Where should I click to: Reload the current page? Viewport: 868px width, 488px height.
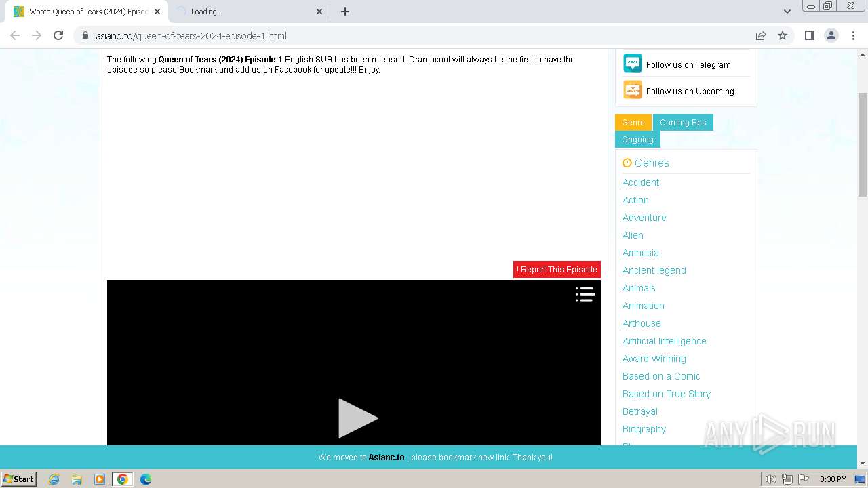tap(58, 35)
